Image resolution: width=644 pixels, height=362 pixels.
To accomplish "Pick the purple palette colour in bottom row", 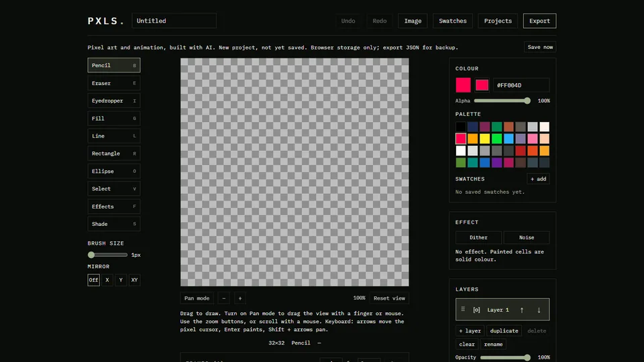I will (x=496, y=162).
